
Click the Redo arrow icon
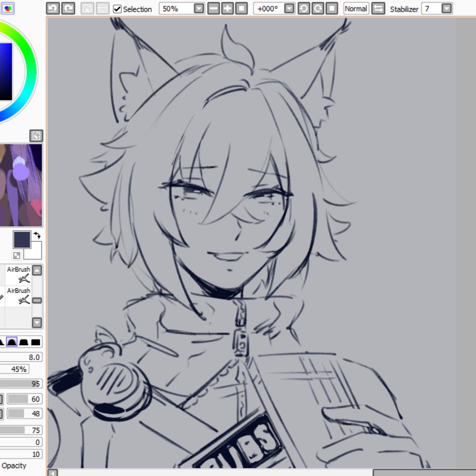(67, 8)
